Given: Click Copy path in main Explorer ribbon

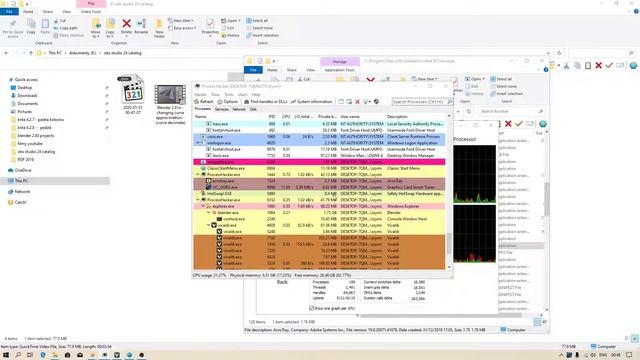Looking at the screenshot, I should (65, 28).
